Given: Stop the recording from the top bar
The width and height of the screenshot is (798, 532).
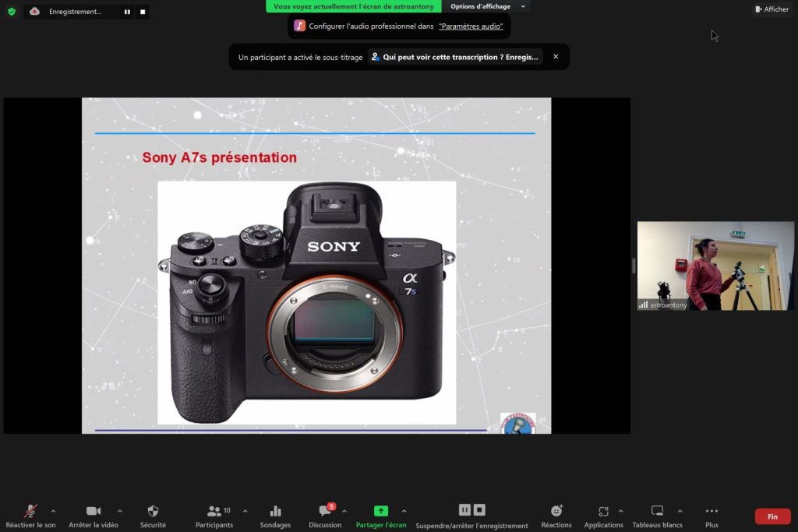Looking at the screenshot, I should coord(143,12).
